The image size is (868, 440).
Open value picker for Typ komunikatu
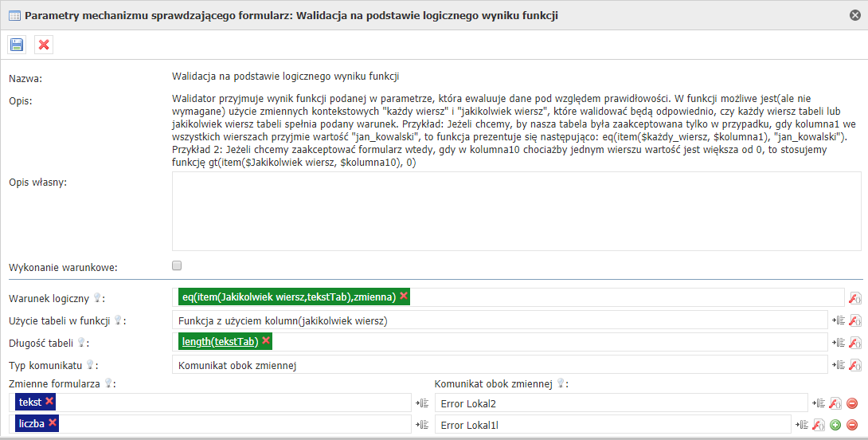tap(838, 365)
